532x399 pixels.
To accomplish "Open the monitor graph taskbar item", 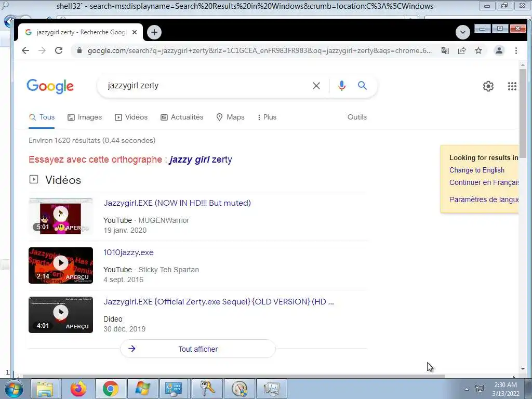I will pyautogui.click(x=271, y=389).
